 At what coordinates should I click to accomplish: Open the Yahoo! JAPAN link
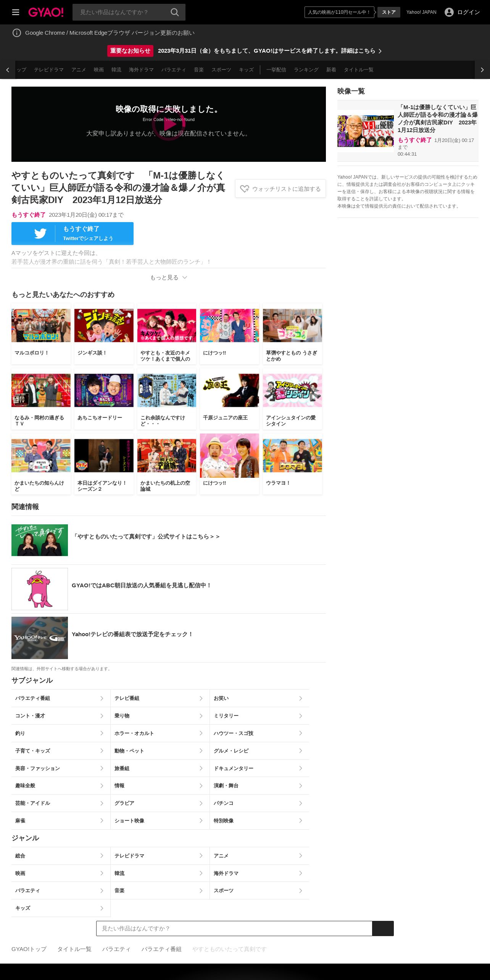click(x=421, y=12)
